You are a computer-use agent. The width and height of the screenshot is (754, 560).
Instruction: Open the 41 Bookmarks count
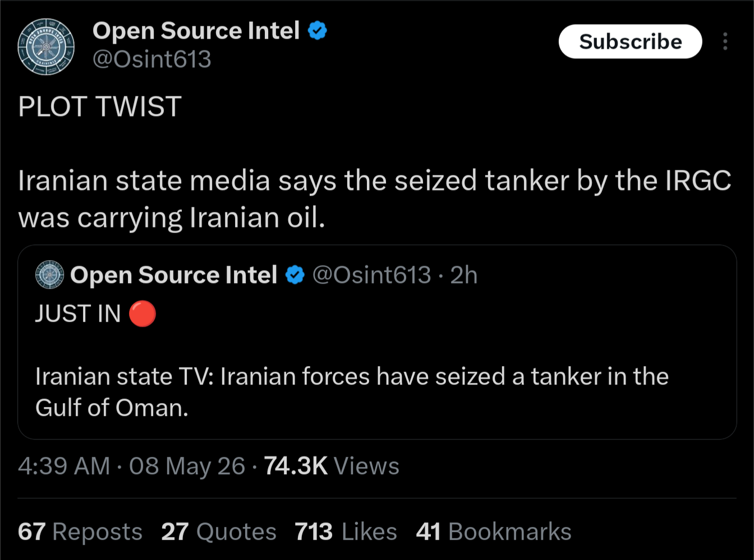tap(494, 531)
